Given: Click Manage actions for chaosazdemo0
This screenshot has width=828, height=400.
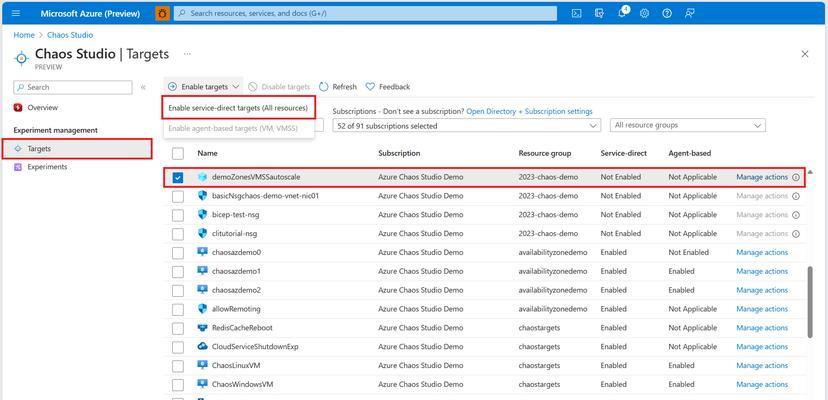Looking at the screenshot, I should click(x=762, y=253).
